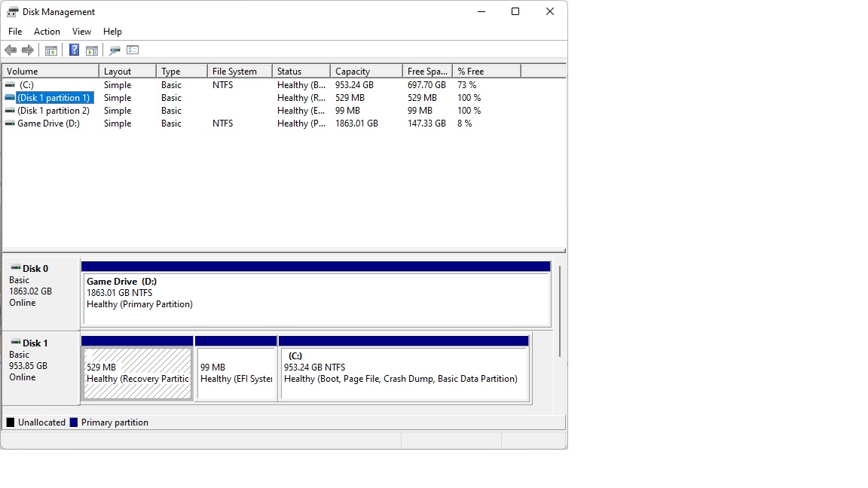
Task: Click the 697.70 GB free space cell
Action: click(x=426, y=85)
